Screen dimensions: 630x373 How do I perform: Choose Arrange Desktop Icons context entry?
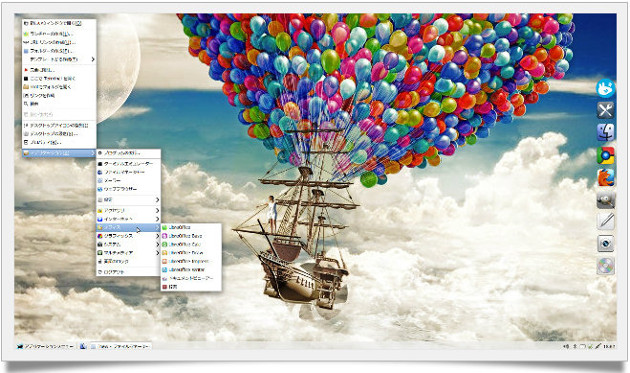[x=59, y=125]
